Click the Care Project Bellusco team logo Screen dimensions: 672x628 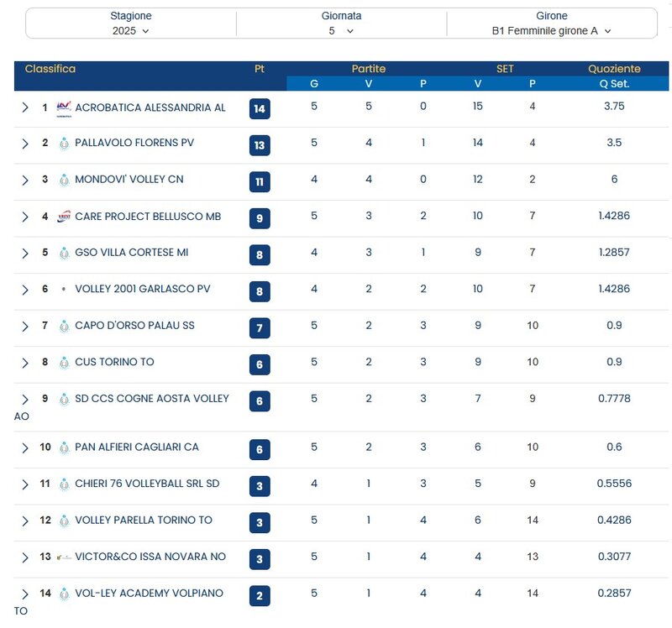pos(64,217)
